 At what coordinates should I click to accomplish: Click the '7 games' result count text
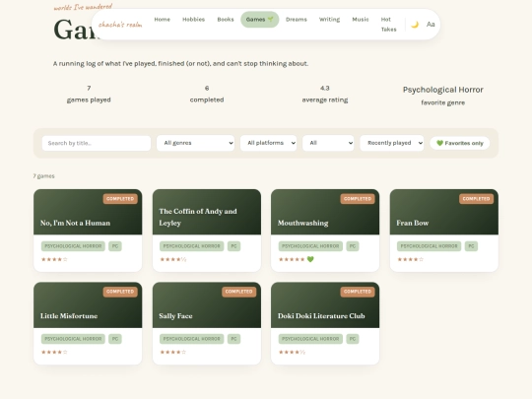(43, 176)
